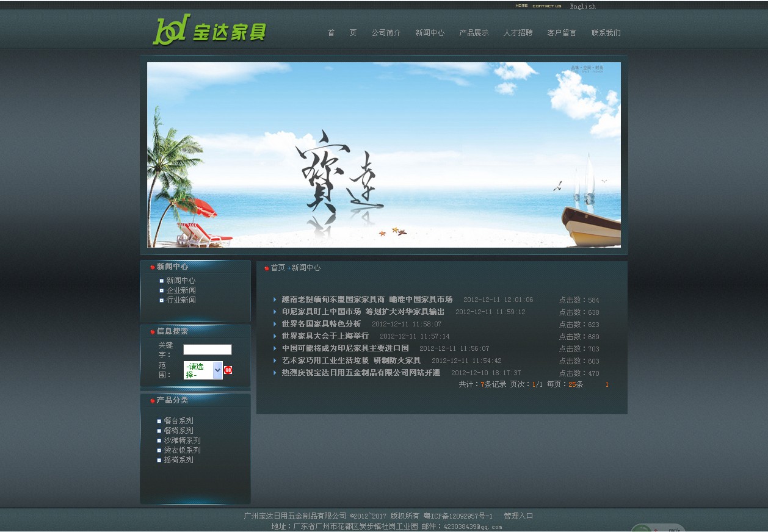Click the square bullet beside 餐台系列
This screenshot has width=768, height=532.
[159, 421]
